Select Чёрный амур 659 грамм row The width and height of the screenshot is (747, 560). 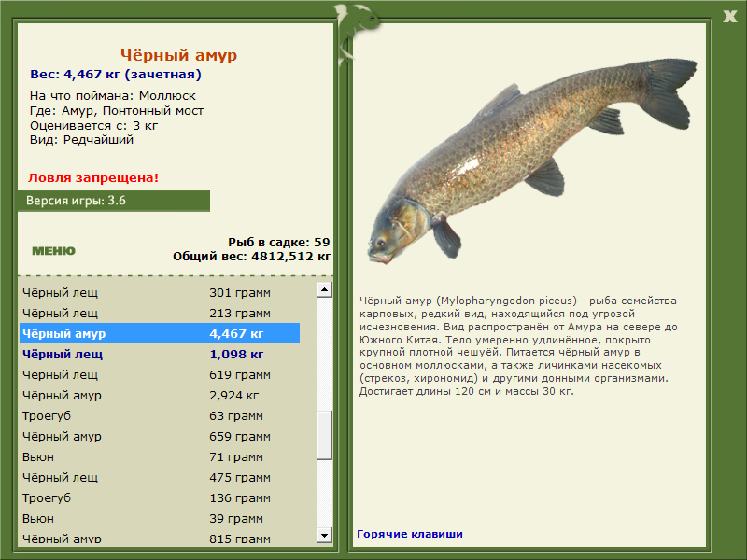tap(160, 436)
